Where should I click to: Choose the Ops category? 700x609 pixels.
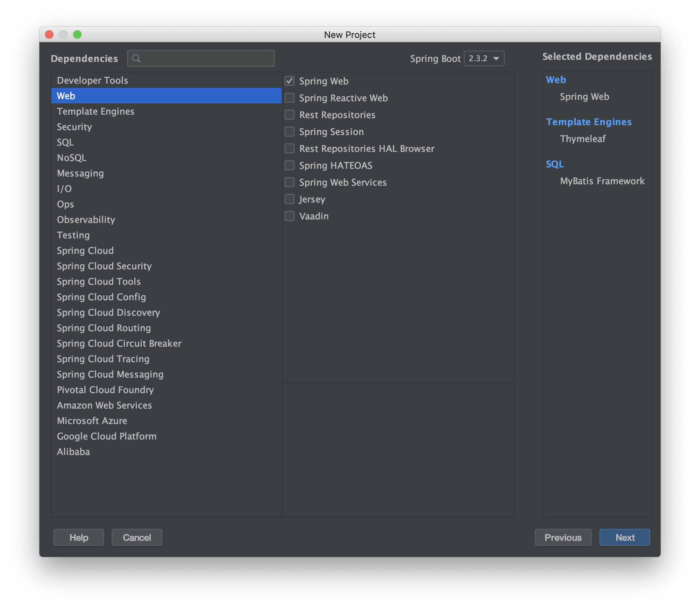point(166,204)
